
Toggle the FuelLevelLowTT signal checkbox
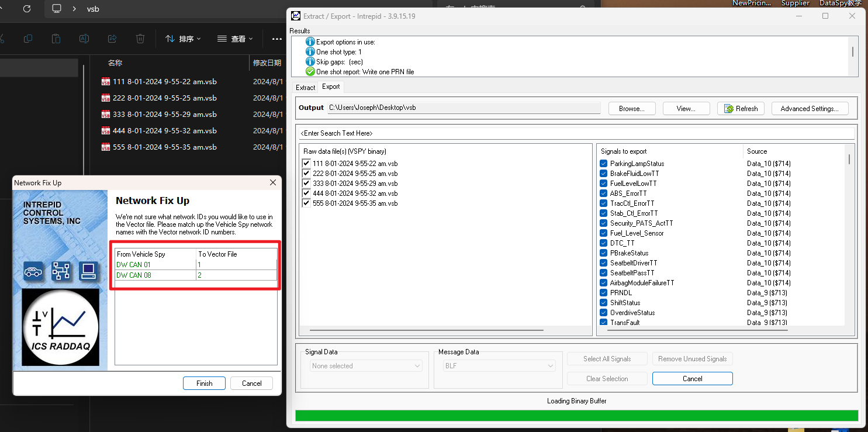pyautogui.click(x=604, y=184)
